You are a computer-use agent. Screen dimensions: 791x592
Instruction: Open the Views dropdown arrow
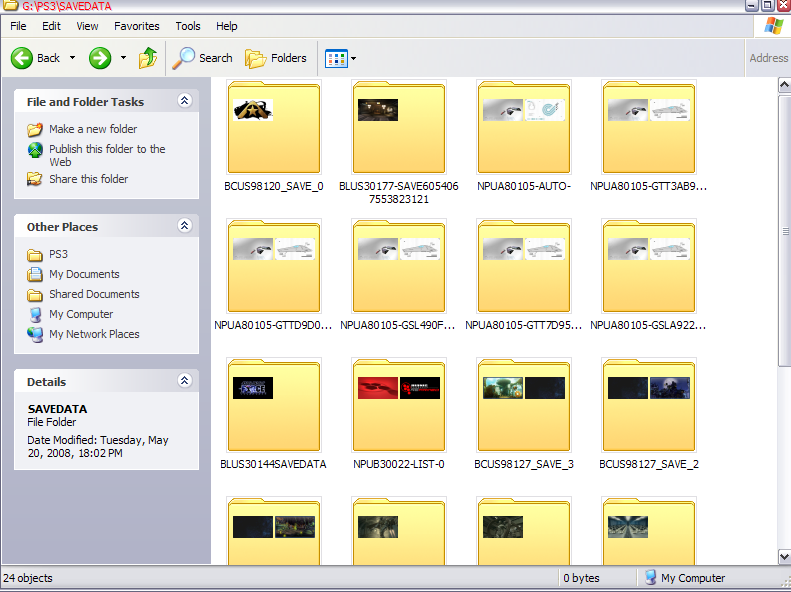point(353,58)
